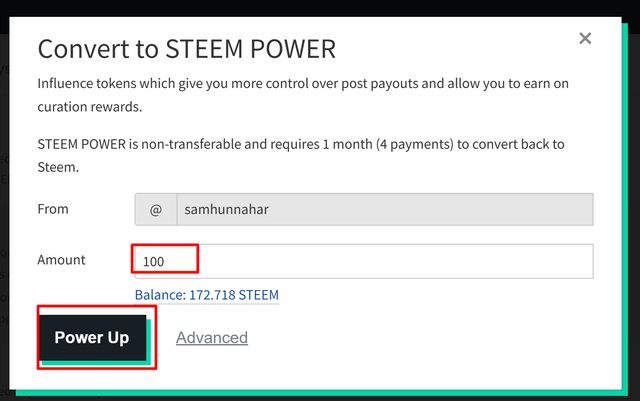Click the dark backdrop left of the dialog
Screen dimensions: 640x401
pyautogui.click(x=9, y=200)
